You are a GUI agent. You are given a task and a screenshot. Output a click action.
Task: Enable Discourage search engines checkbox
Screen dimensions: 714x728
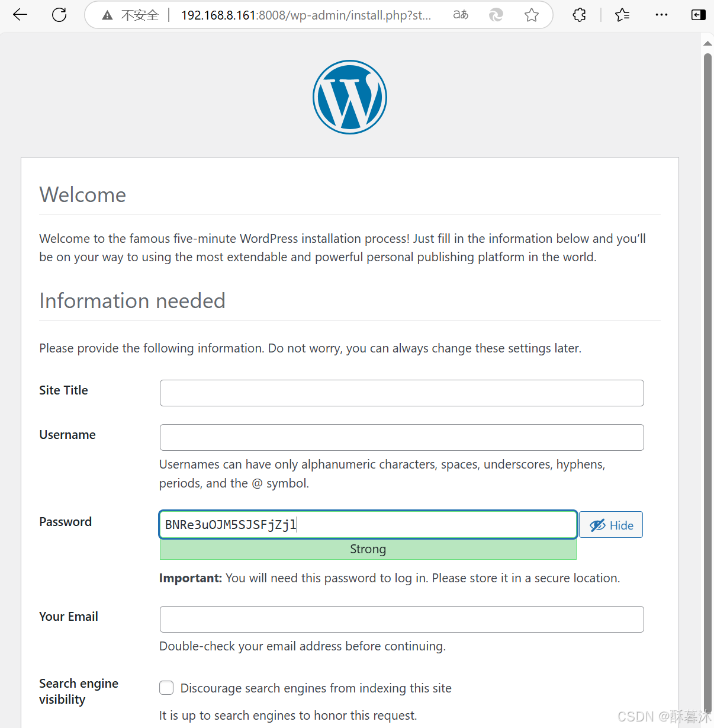coord(166,688)
